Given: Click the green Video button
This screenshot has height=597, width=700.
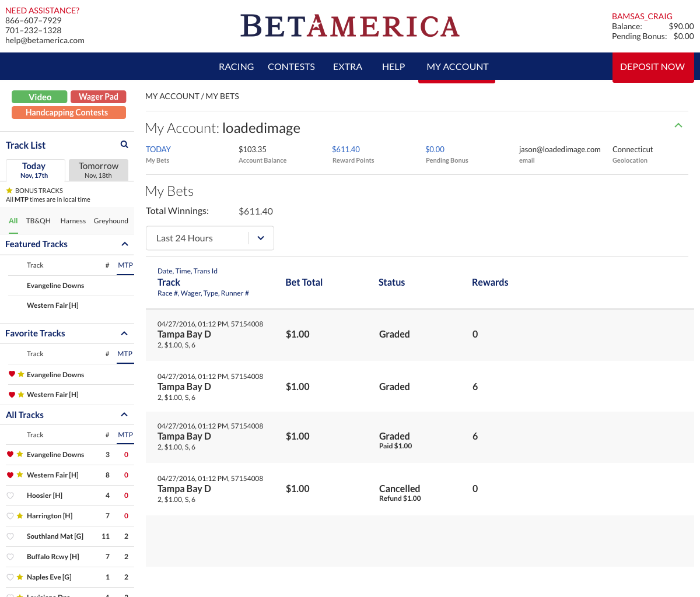Looking at the screenshot, I should point(40,97).
